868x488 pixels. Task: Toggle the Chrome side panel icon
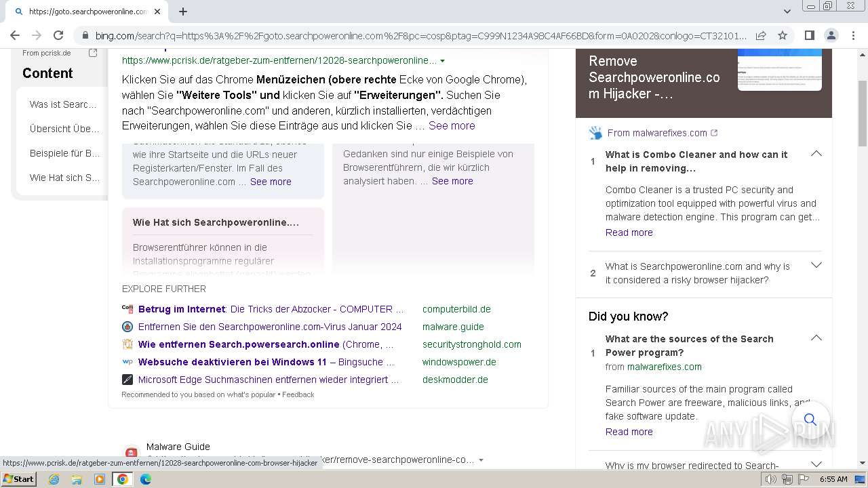coord(809,35)
